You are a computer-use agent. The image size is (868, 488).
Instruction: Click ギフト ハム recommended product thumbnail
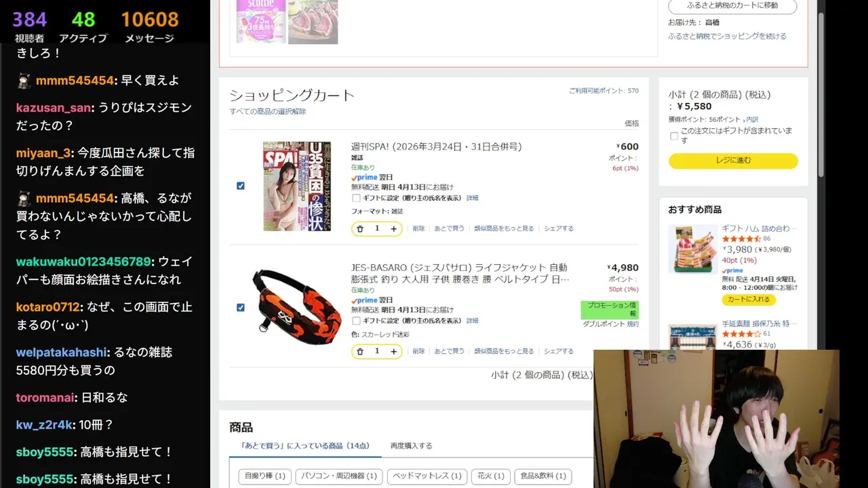(x=692, y=249)
